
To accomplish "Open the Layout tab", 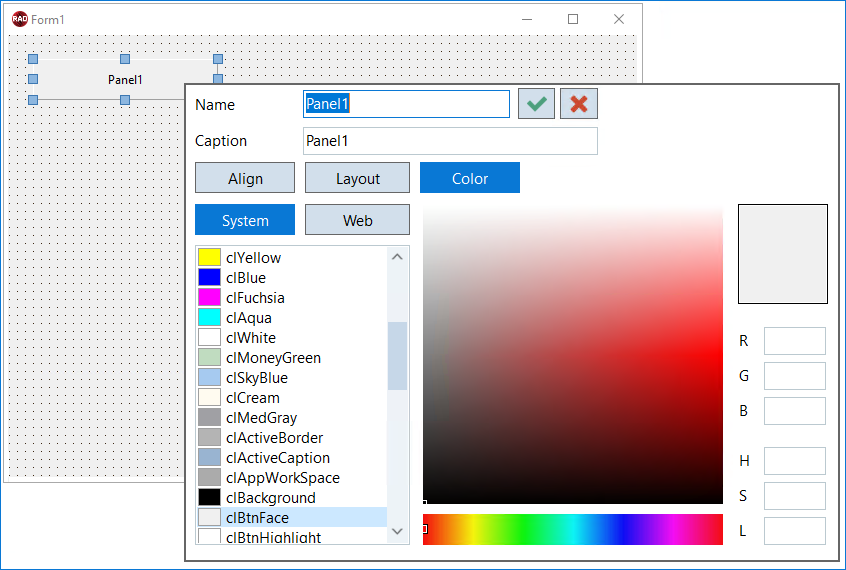I will coord(357,178).
